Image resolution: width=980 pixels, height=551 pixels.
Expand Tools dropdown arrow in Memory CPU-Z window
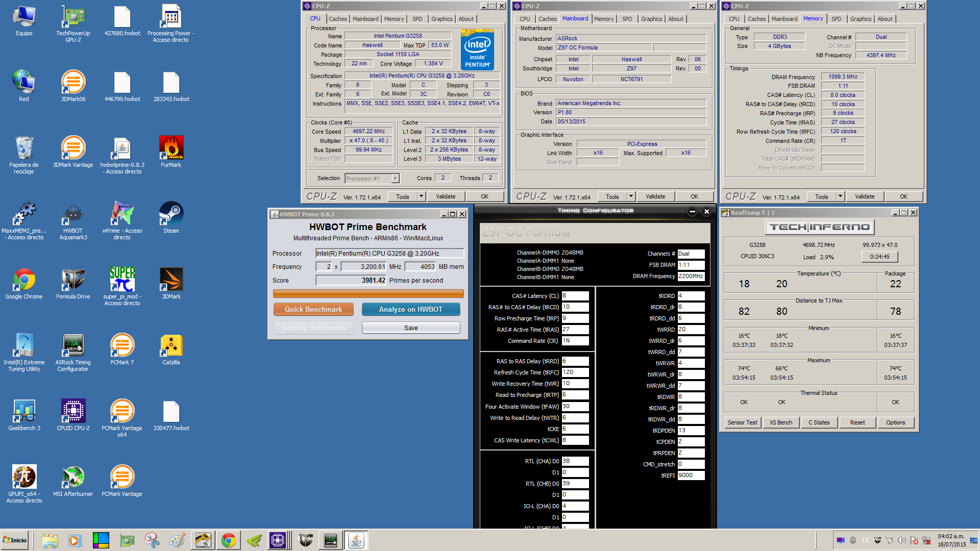(840, 196)
